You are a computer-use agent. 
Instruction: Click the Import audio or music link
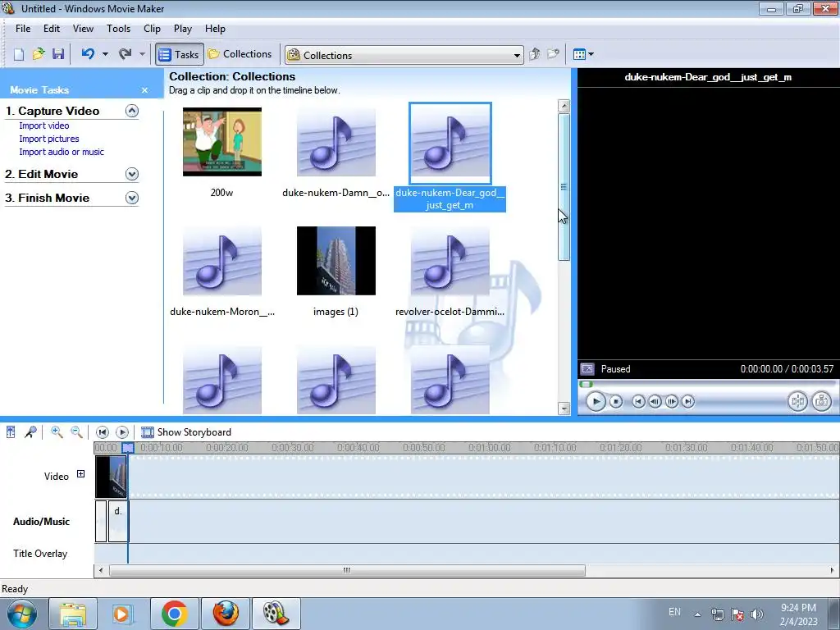pyautogui.click(x=62, y=152)
